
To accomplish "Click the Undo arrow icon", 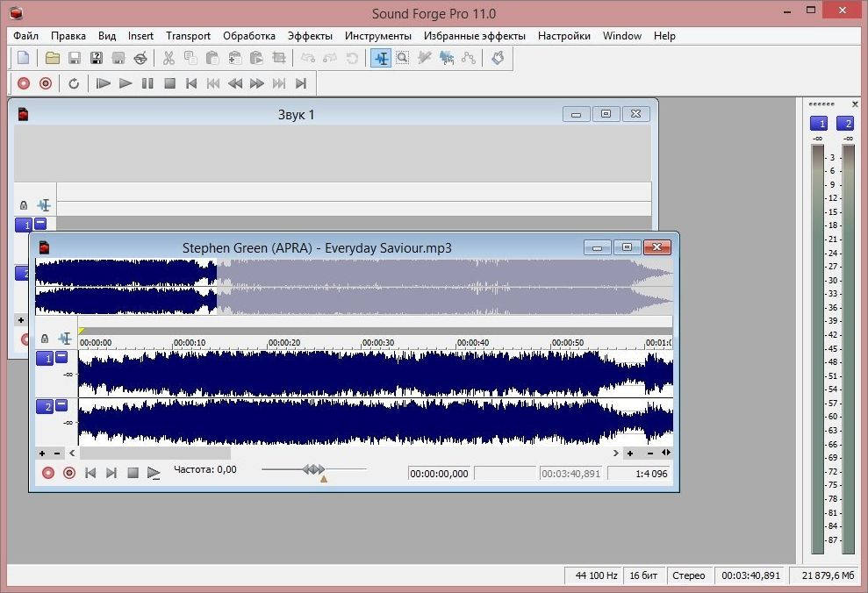I will coord(308,58).
